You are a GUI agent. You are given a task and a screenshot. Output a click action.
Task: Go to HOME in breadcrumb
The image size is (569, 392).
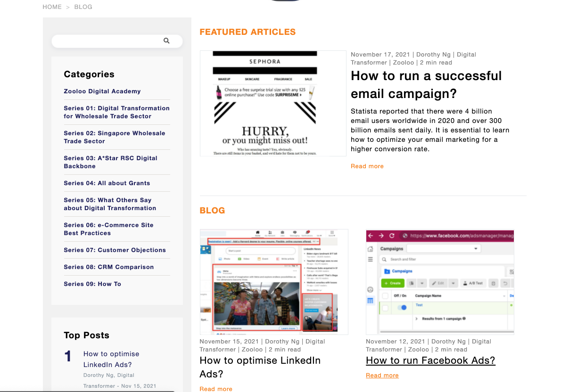point(52,7)
